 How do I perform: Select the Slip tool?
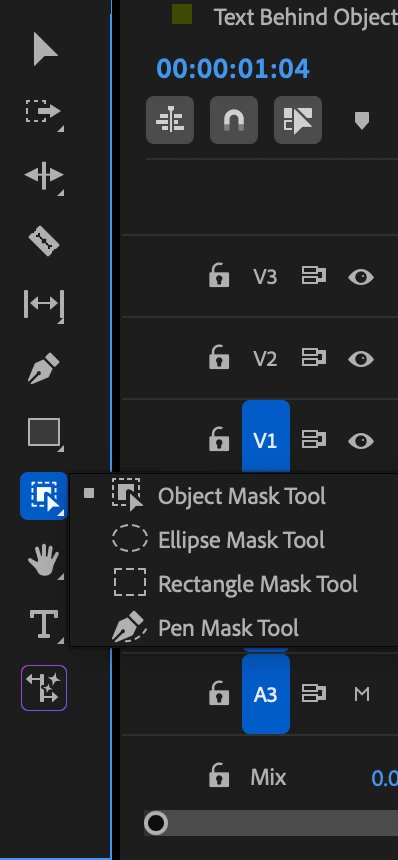(44, 305)
